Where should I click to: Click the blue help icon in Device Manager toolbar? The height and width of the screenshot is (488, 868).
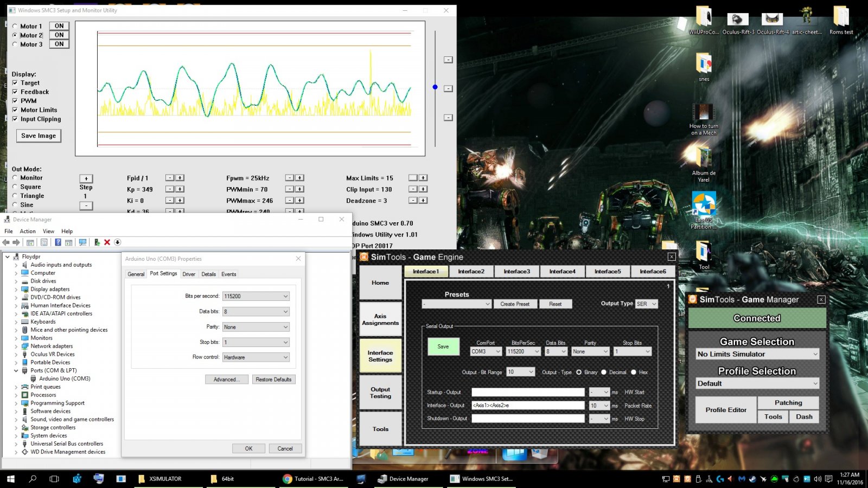click(58, 242)
